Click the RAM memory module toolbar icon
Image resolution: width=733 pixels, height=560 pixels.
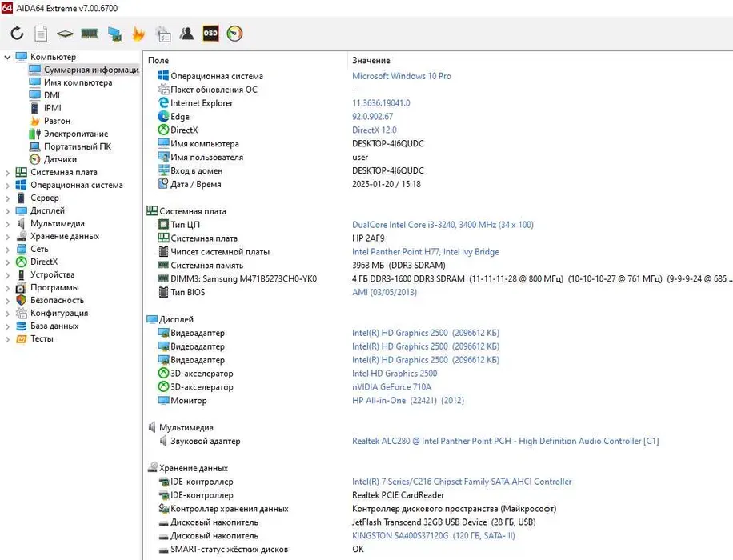(90, 33)
